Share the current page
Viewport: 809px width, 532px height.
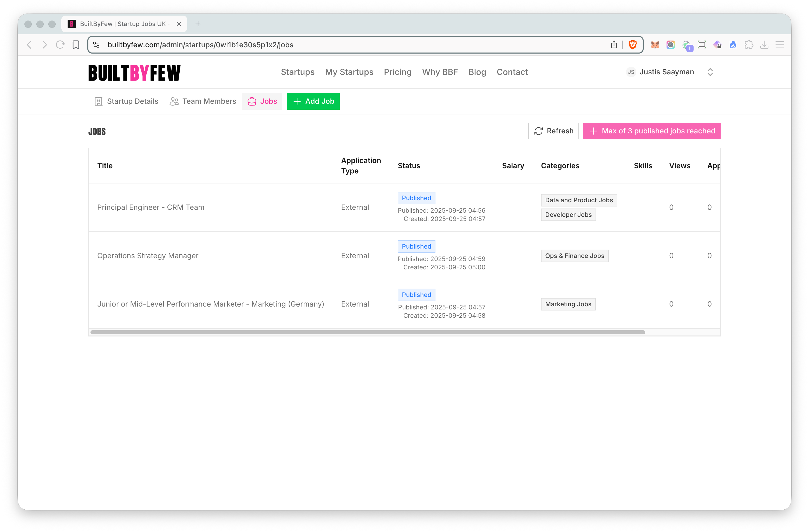click(614, 44)
